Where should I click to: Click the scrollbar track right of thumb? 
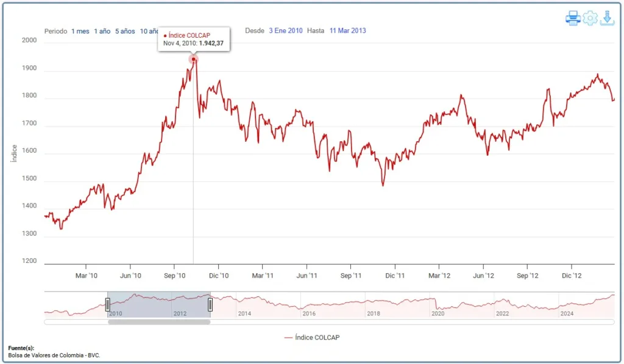click(408, 321)
